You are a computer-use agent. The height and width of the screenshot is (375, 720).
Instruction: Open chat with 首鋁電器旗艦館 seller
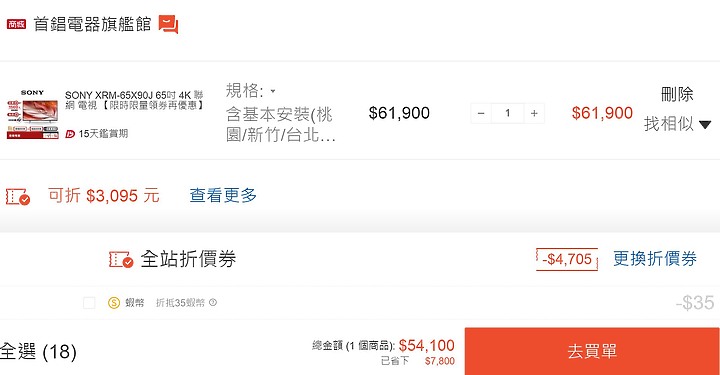(x=169, y=24)
